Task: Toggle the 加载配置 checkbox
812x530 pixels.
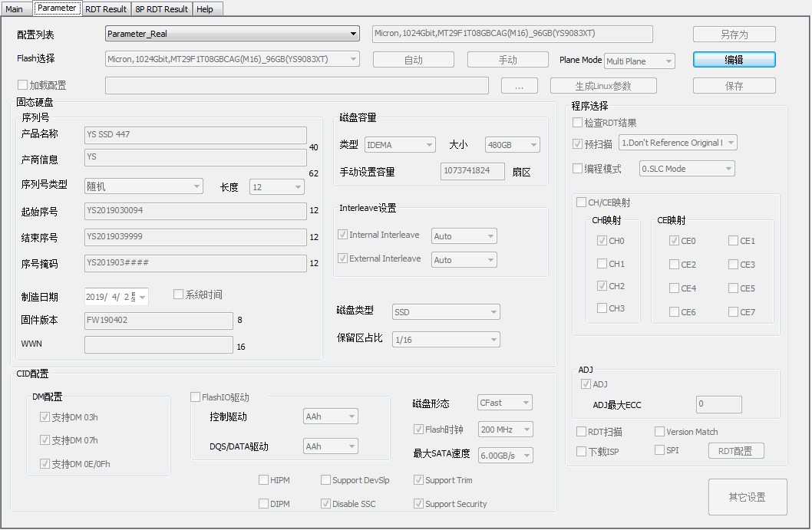Action: pos(22,85)
